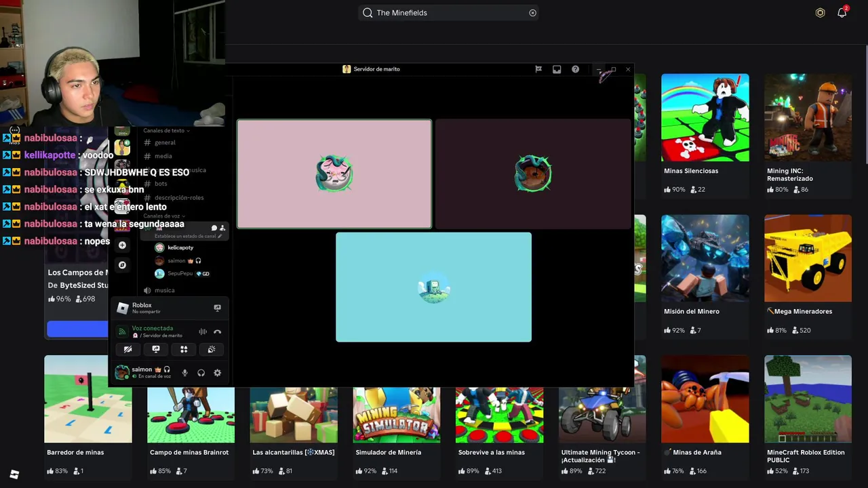Disconnect from voice call
The image size is (868, 488).
pyautogui.click(x=217, y=331)
